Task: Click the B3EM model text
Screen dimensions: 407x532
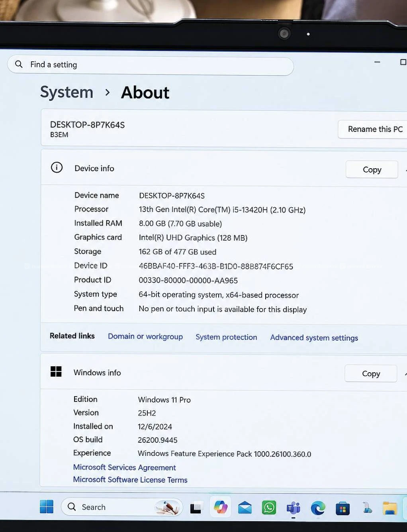Action: point(59,135)
